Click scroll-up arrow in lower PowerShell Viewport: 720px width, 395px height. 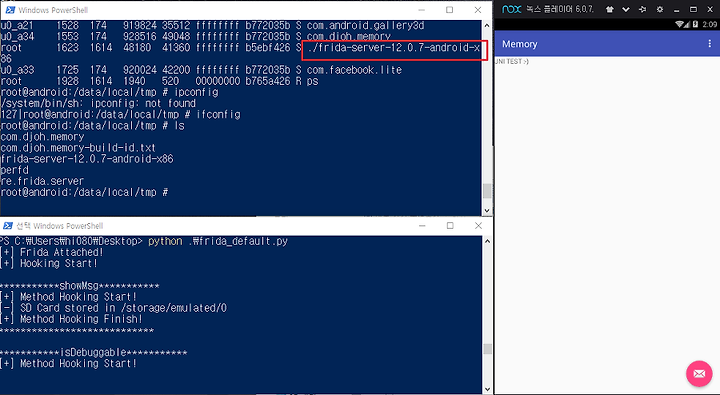click(487, 241)
